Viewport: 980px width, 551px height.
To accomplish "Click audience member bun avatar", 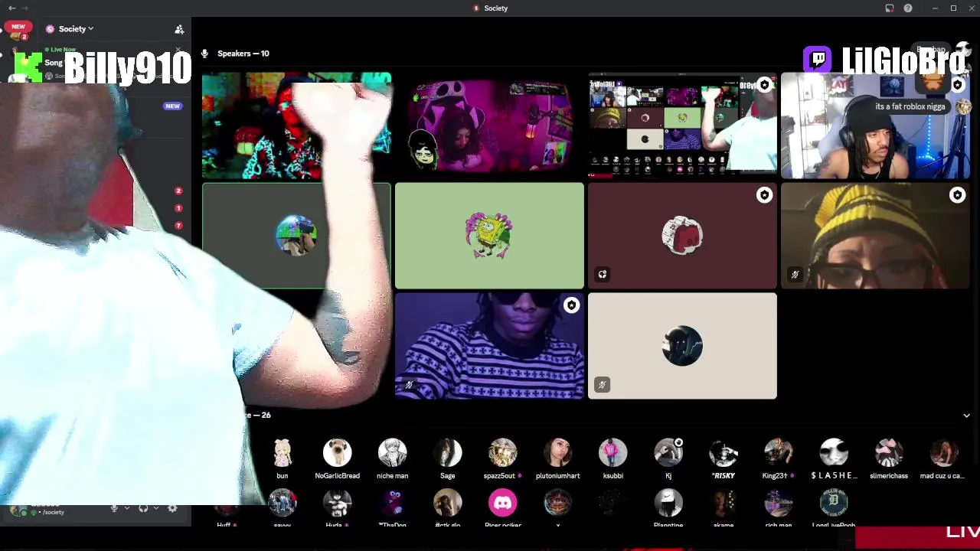I will click(283, 453).
